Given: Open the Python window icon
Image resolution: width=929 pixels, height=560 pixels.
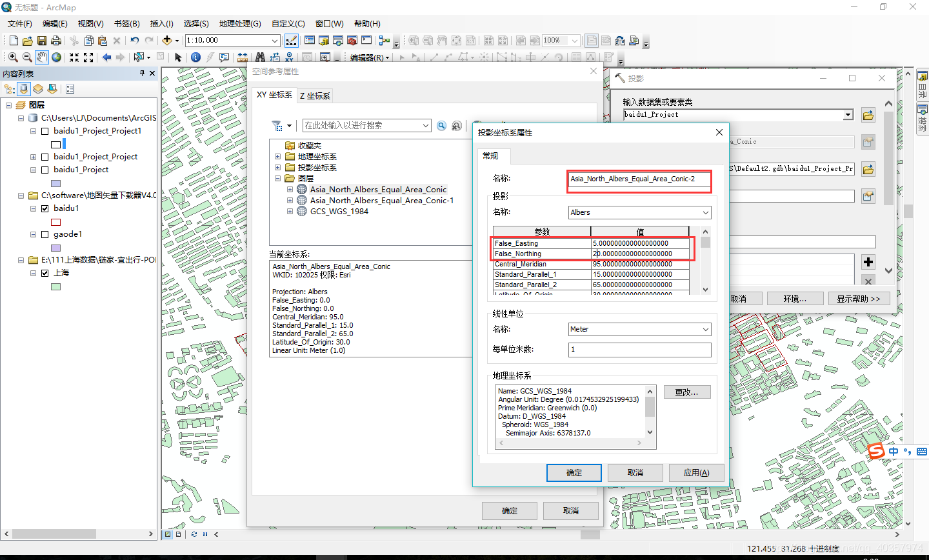Looking at the screenshot, I should (366, 41).
